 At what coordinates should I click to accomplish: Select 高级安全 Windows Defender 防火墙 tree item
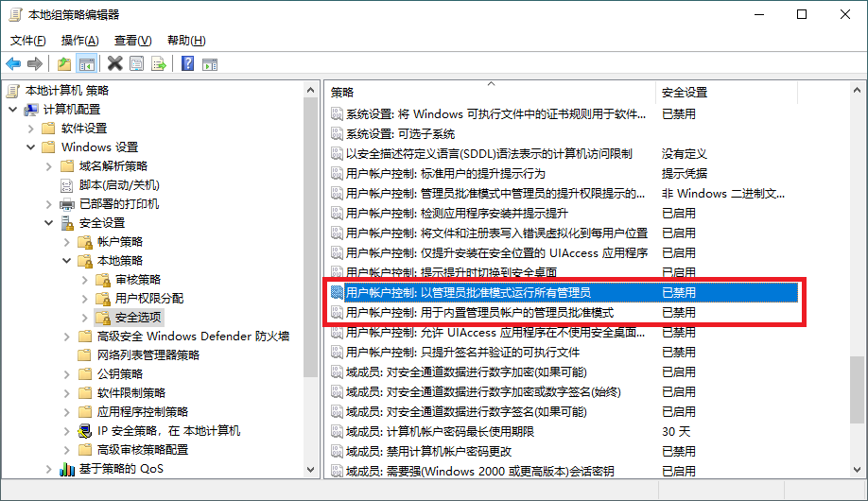(193, 337)
